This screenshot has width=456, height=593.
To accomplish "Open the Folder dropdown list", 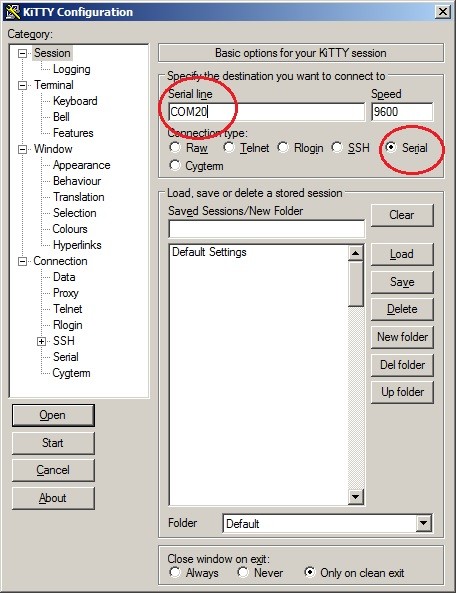I will 424,523.
